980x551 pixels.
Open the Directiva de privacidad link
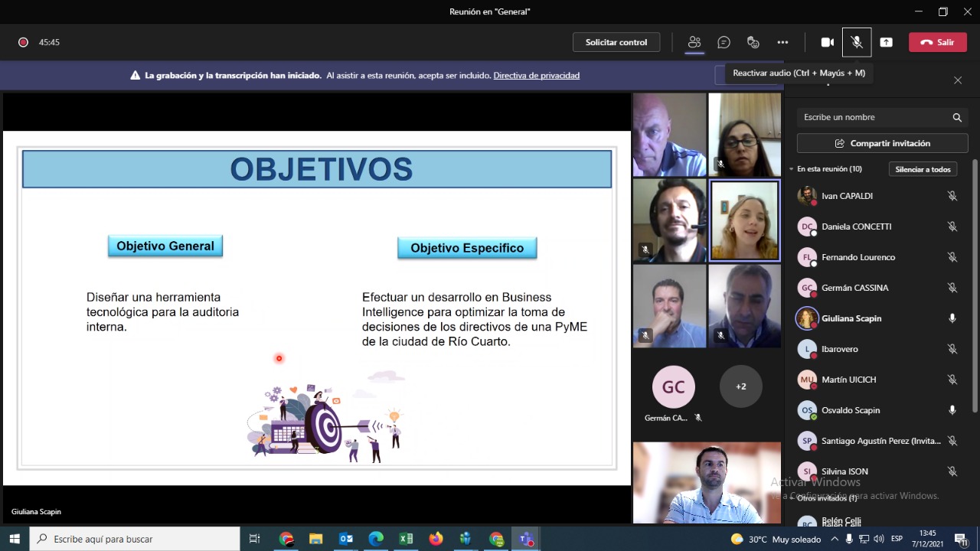[x=536, y=75]
